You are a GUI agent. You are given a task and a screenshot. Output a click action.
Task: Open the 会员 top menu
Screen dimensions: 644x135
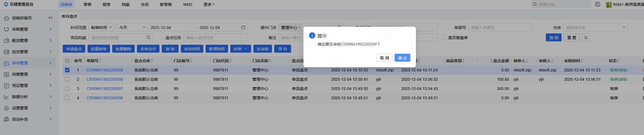coord(145,4)
